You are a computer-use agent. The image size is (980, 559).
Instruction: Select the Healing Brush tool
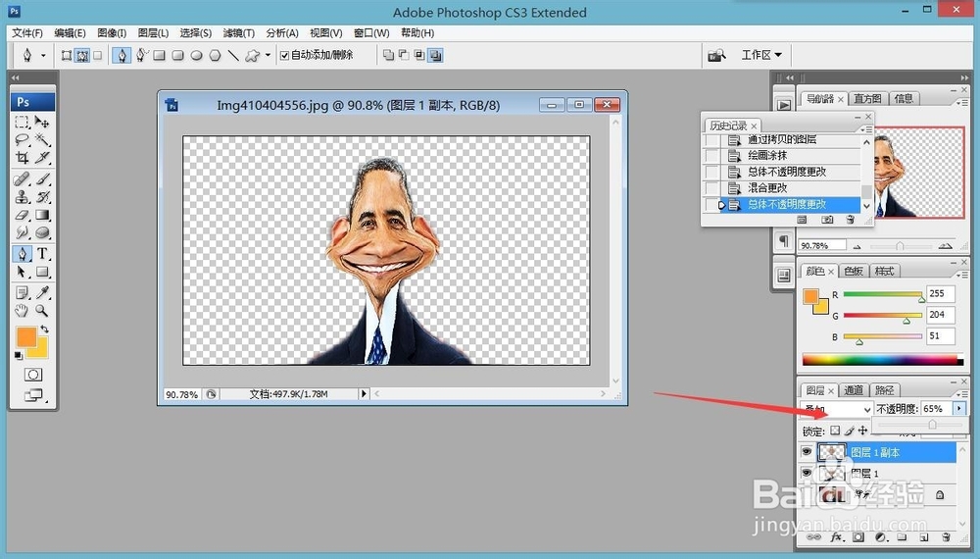tap(23, 178)
